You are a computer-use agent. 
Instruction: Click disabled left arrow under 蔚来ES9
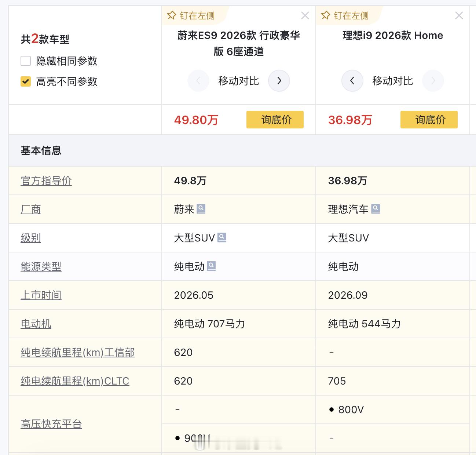coord(198,81)
